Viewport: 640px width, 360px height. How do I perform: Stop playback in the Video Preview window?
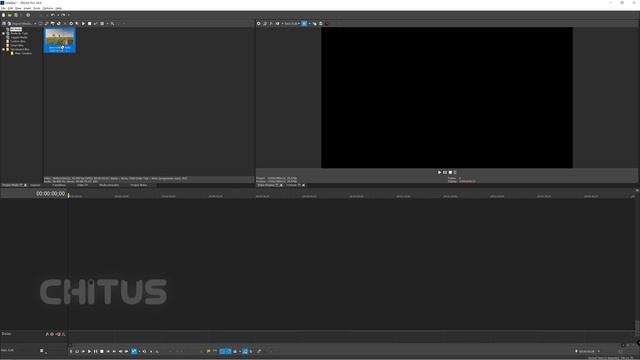450,172
